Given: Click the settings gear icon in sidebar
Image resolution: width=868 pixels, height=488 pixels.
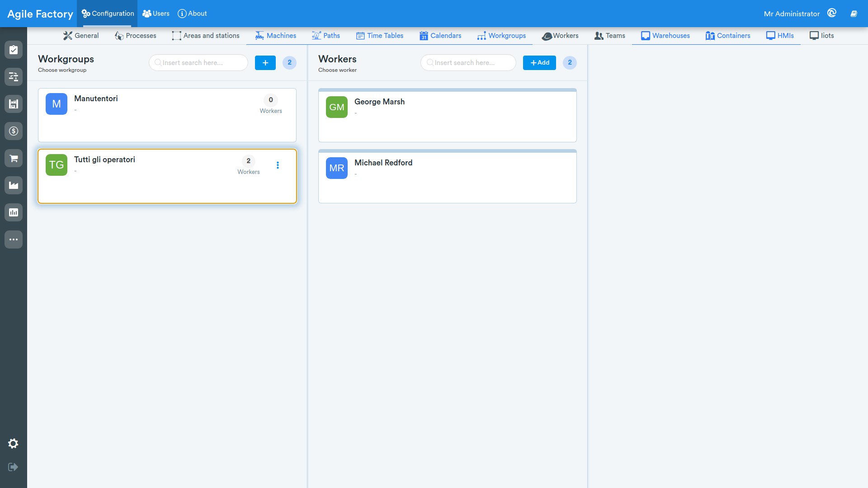Looking at the screenshot, I should click(x=13, y=444).
